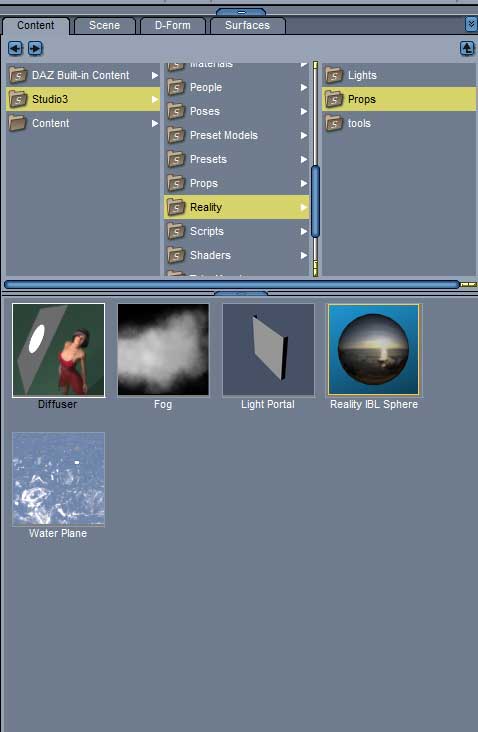
Task: Switch to the Surfaces tab
Action: click(247, 25)
